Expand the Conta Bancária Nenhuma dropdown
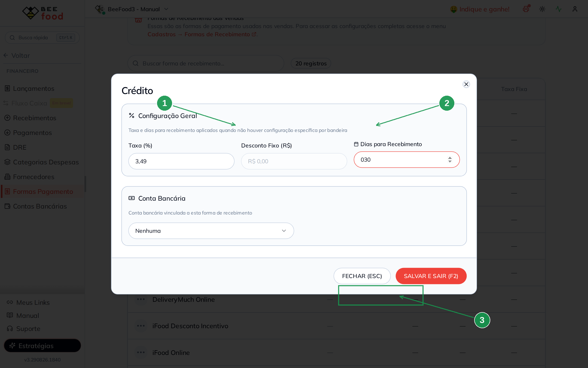588x368 pixels. [211, 231]
